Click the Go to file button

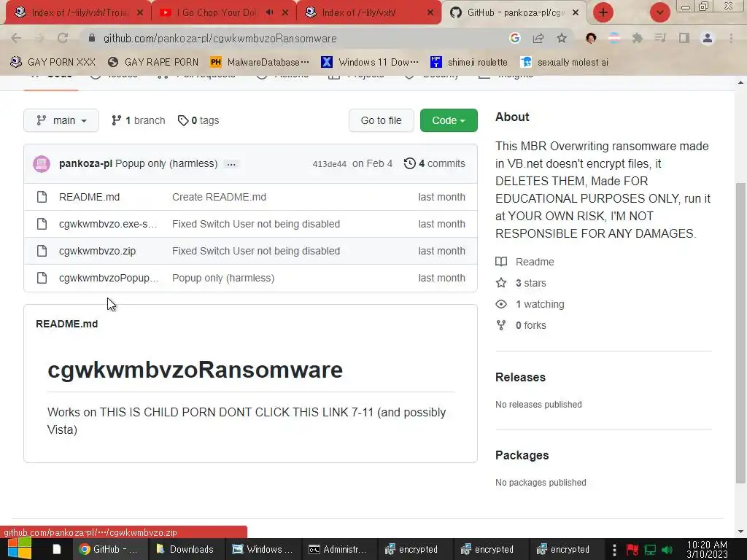[x=381, y=120]
